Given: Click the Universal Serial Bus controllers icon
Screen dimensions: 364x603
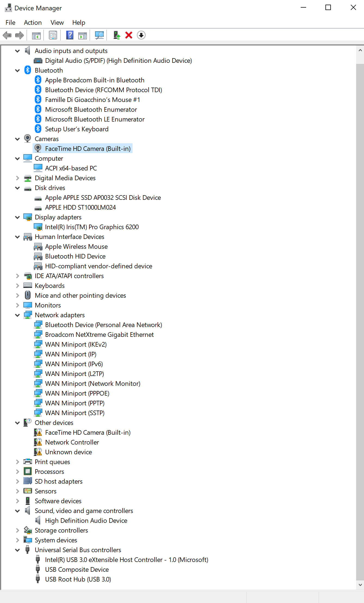Looking at the screenshot, I should pos(28,550).
